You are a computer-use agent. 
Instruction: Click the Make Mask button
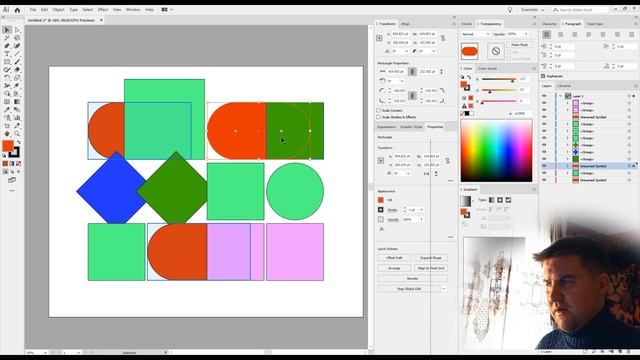[520, 45]
